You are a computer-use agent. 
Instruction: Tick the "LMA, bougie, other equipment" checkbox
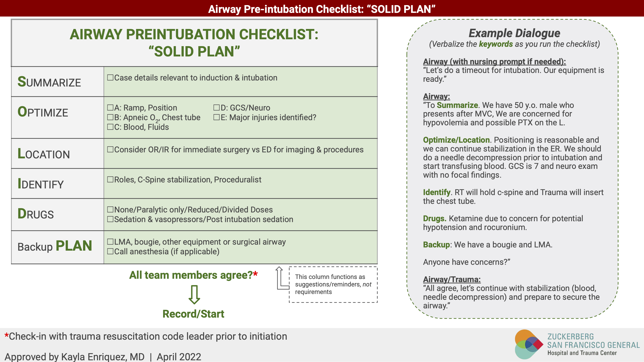pyautogui.click(x=110, y=242)
